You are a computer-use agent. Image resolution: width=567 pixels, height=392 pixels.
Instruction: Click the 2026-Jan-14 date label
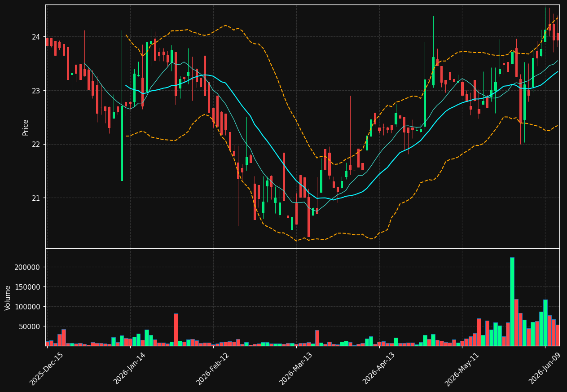[129, 369]
